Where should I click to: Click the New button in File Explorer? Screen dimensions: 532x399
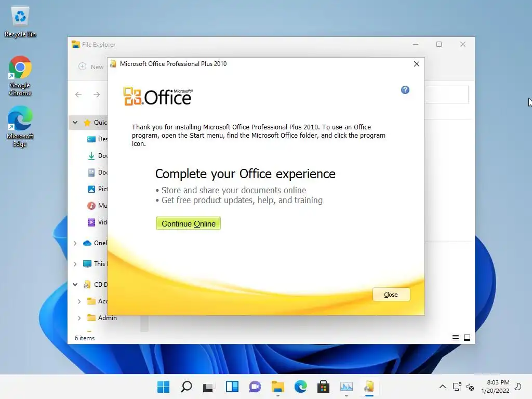[x=91, y=67]
